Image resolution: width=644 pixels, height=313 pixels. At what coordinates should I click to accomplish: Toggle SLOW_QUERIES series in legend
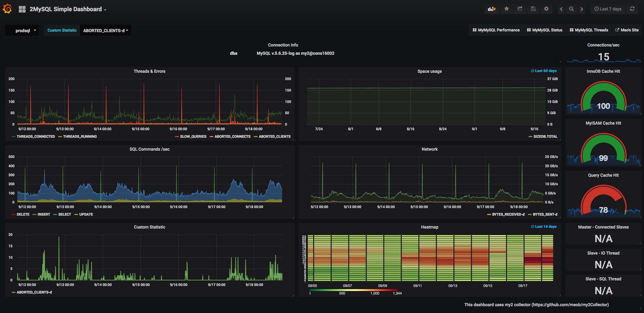[x=193, y=137]
